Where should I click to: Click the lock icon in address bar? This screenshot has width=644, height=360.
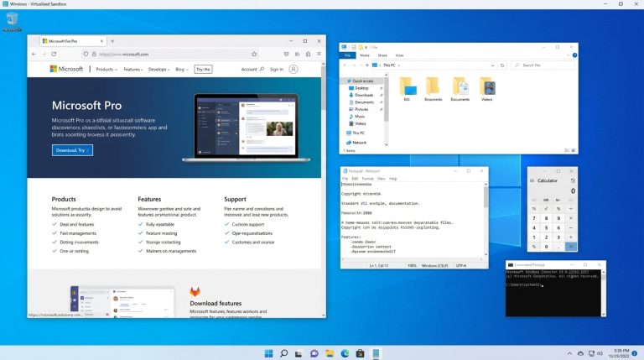(x=94, y=55)
